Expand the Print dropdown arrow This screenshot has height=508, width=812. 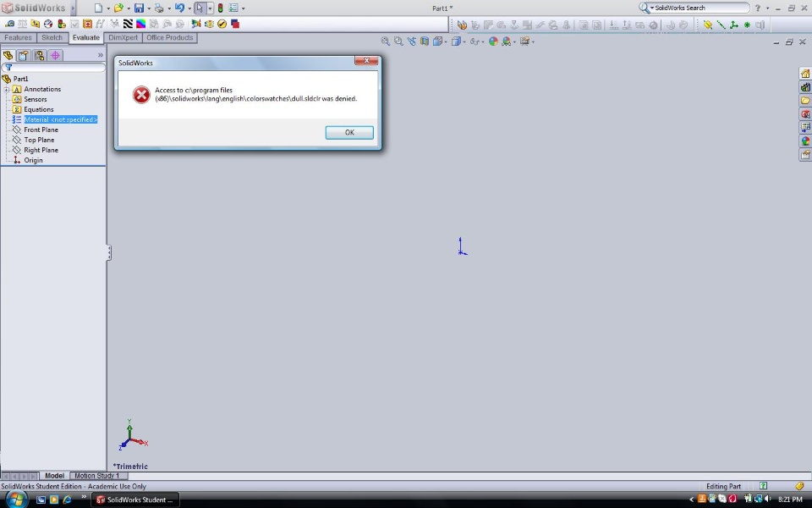coord(169,8)
